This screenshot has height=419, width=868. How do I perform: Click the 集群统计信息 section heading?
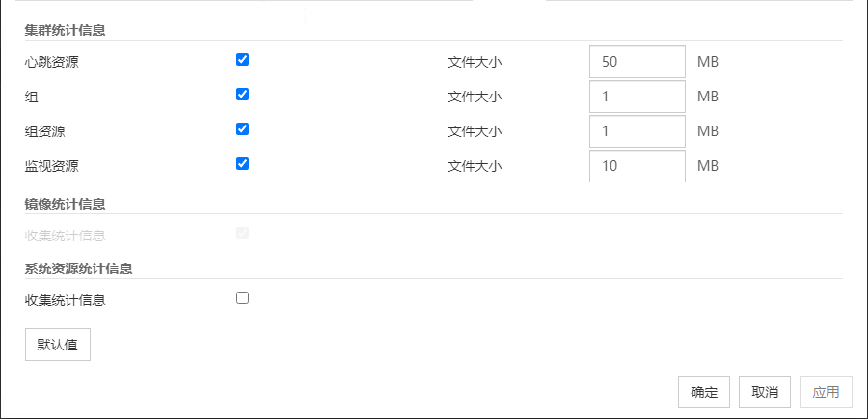coord(66,30)
